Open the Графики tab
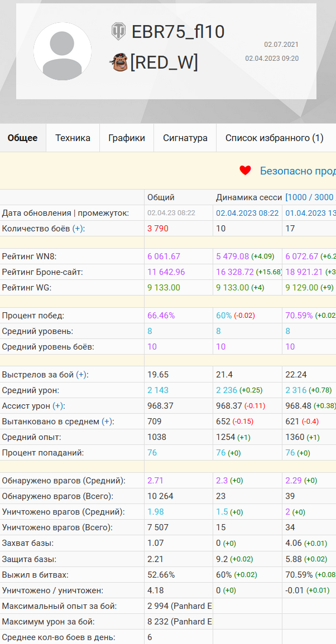The width and height of the screenshot is (336, 644). 127,138
